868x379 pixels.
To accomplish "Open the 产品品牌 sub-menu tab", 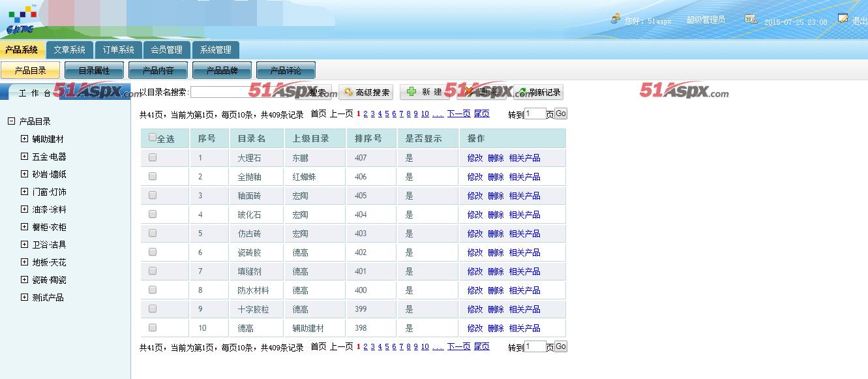I will pos(222,70).
